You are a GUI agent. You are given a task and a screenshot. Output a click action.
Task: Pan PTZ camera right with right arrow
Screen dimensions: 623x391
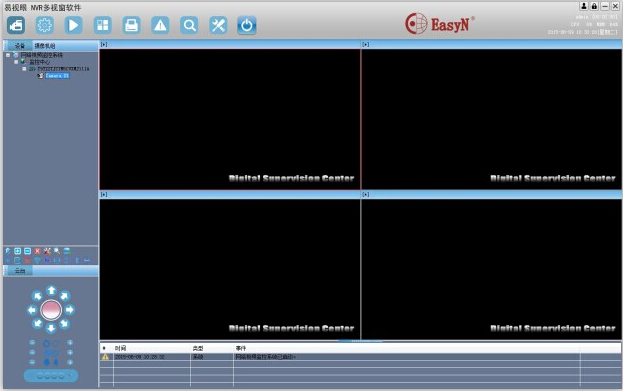(70, 310)
